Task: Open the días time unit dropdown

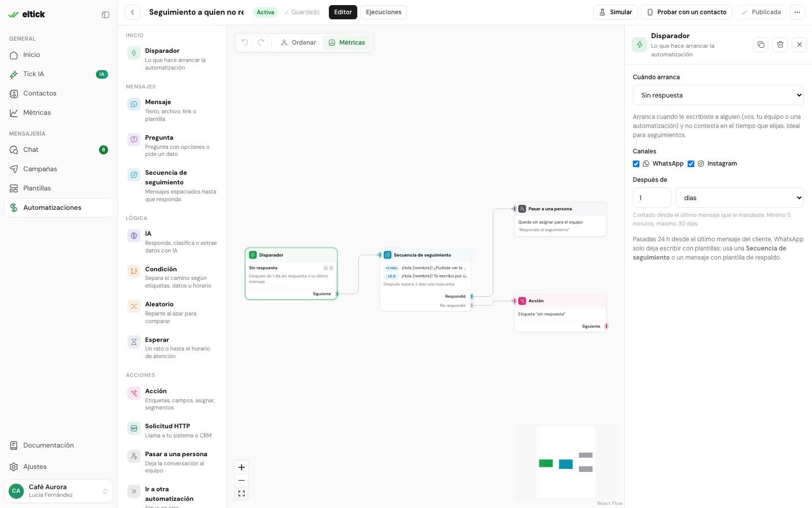Action: (x=739, y=198)
